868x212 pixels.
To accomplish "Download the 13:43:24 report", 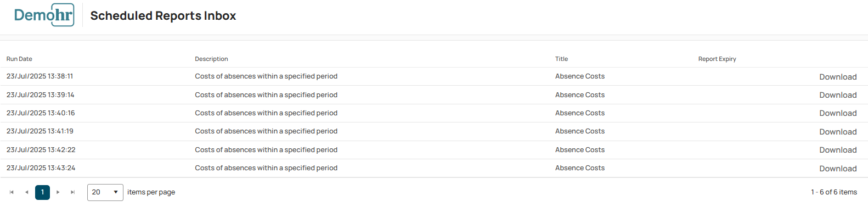I will 838,169.
